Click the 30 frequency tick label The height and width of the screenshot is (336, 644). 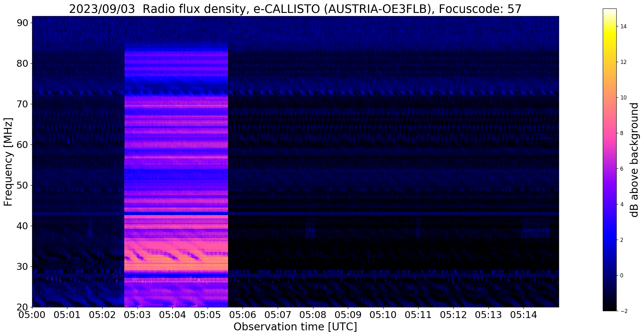click(x=22, y=266)
